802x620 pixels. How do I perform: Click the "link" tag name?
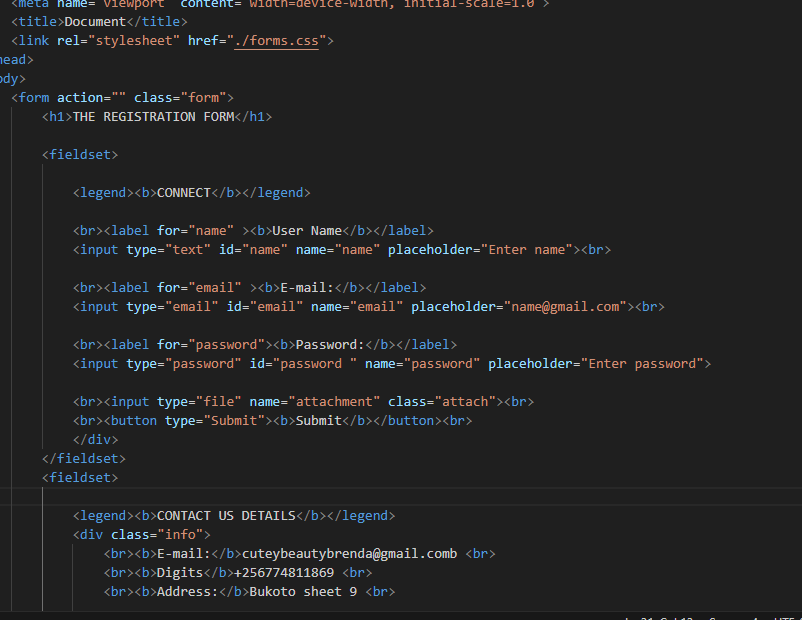[34, 41]
